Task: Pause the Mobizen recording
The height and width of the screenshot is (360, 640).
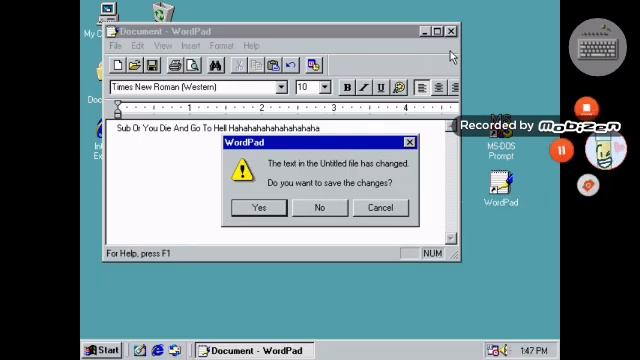Action: [562, 151]
